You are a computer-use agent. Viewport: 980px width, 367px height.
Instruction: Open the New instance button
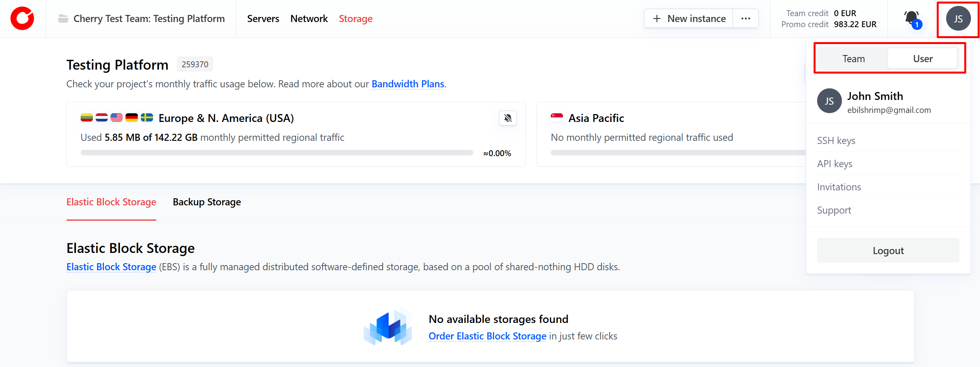point(689,18)
